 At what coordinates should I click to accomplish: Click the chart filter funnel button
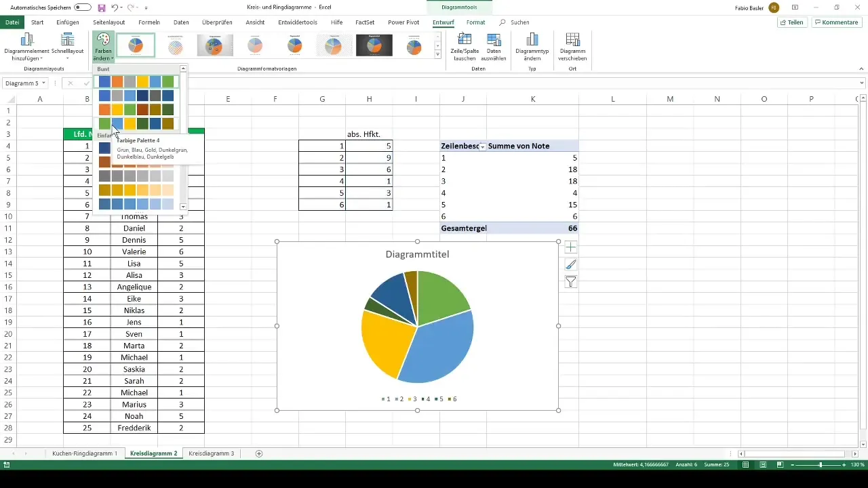pyautogui.click(x=571, y=282)
